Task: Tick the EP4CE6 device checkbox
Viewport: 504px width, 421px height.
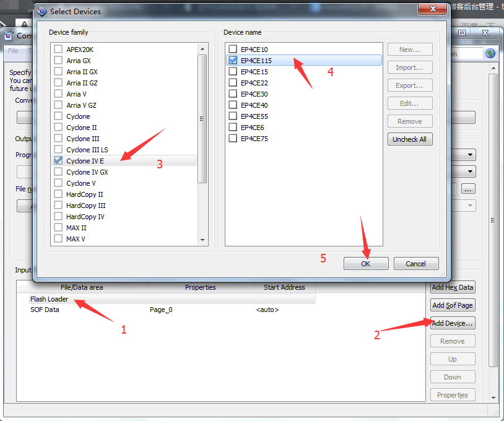Action: click(x=233, y=128)
